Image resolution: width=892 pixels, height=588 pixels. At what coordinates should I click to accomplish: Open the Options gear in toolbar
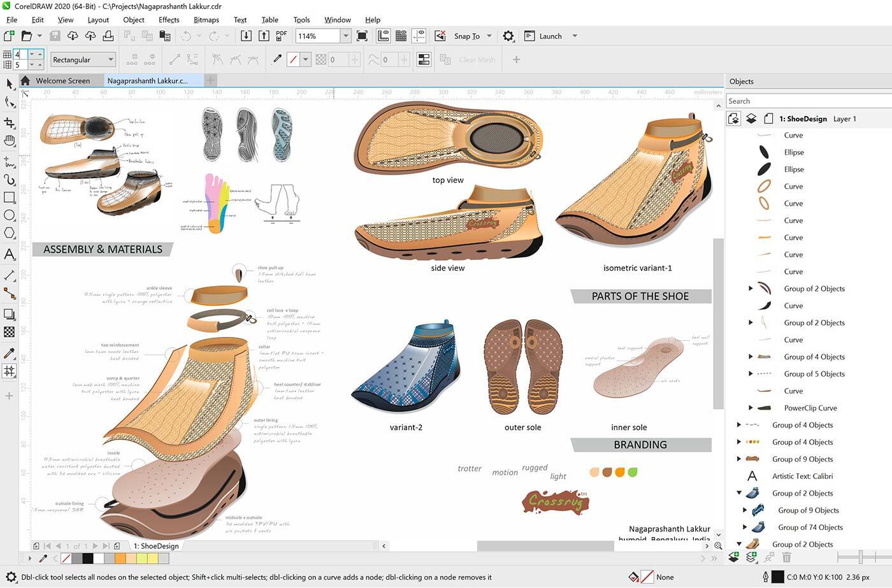[508, 36]
